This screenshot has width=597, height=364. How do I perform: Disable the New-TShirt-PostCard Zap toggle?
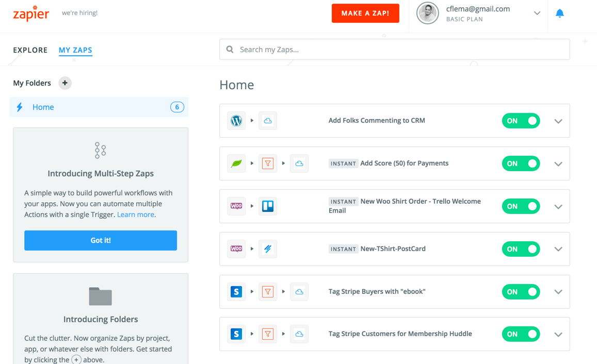coord(521,249)
